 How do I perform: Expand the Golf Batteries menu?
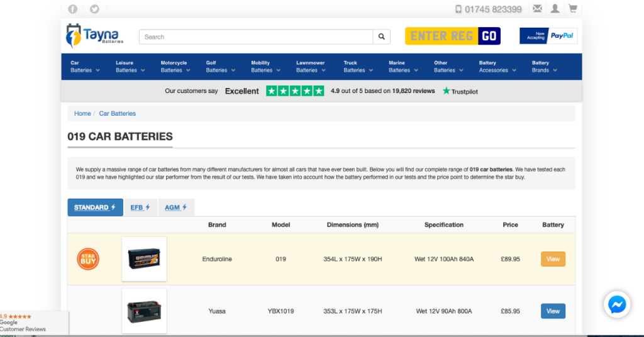click(x=221, y=67)
